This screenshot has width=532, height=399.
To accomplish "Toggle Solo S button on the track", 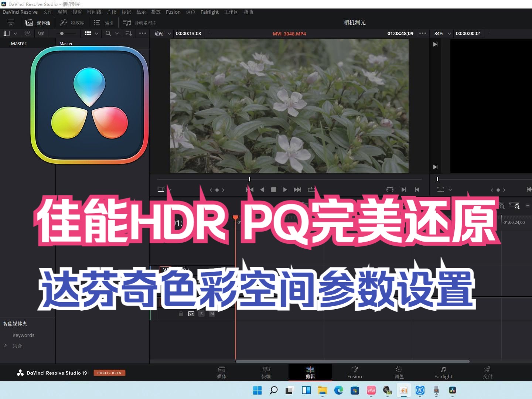I will (201, 314).
